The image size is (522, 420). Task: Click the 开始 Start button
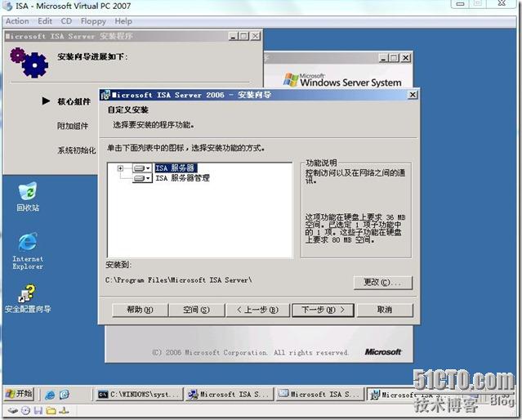(x=20, y=394)
